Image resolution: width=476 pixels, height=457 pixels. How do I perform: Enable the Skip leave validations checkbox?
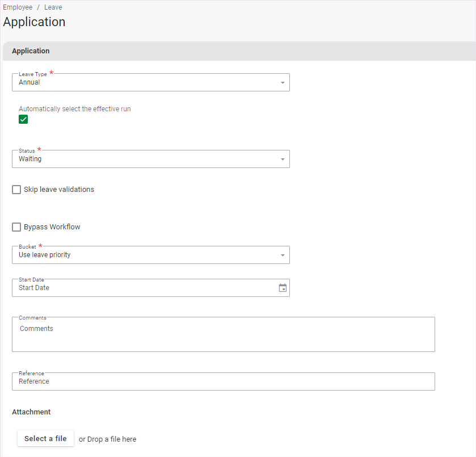[16, 190]
